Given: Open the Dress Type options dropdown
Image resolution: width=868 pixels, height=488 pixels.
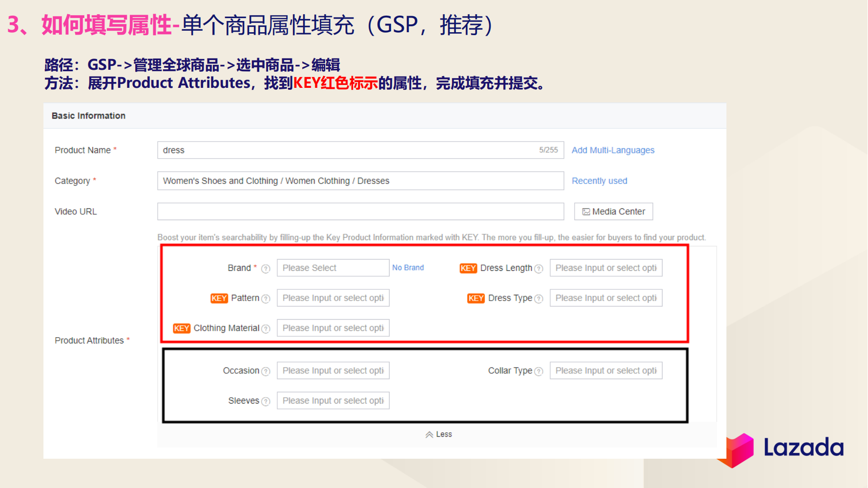Looking at the screenshot, I should 606,298.
